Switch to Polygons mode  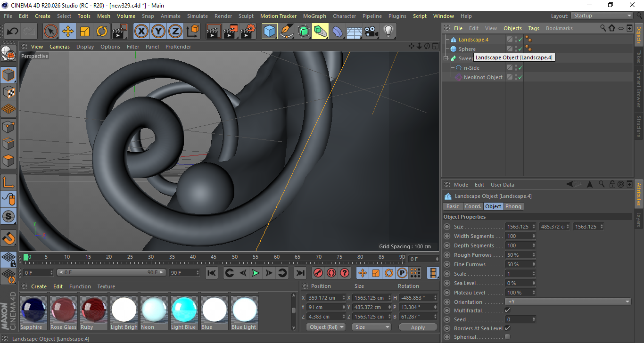click(x=8, y=160)
